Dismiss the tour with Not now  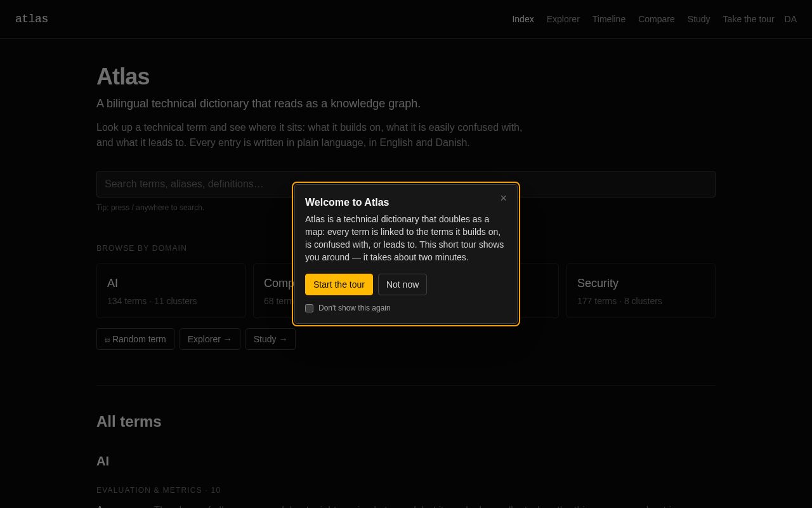[x=402, y=284]
